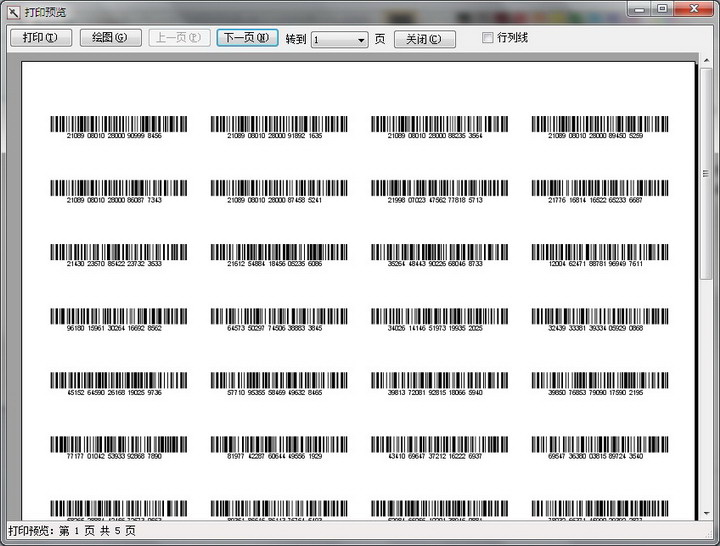Select barcode 21998 07023 47562 77818 5713
The height and width of the screenshot is (546, 720).
point(439,191)
